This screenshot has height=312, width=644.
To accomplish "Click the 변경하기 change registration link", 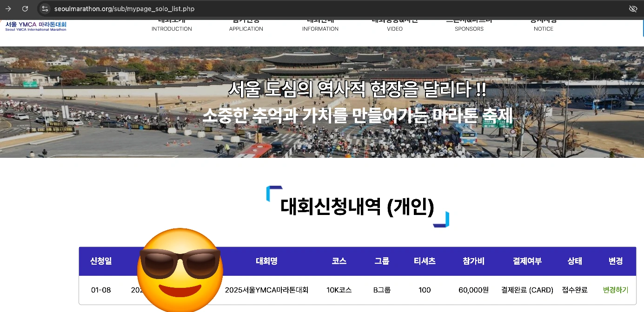I will [x=615, y=290].
